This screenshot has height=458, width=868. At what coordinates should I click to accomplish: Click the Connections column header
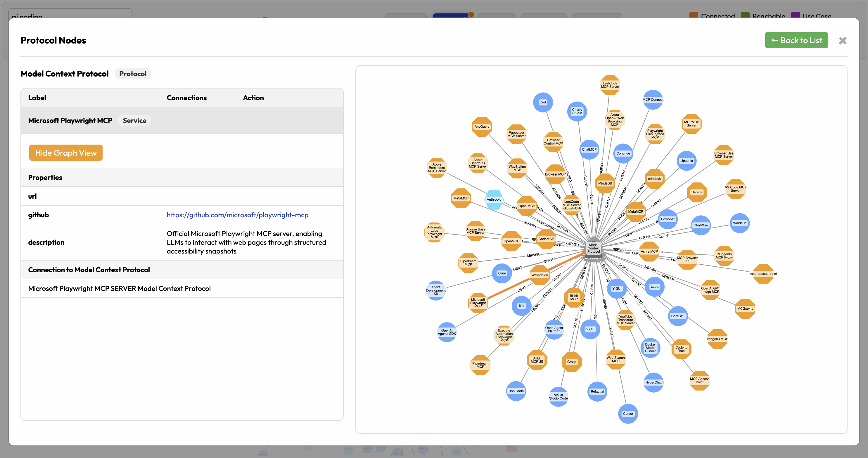click(x=187, y=98)
